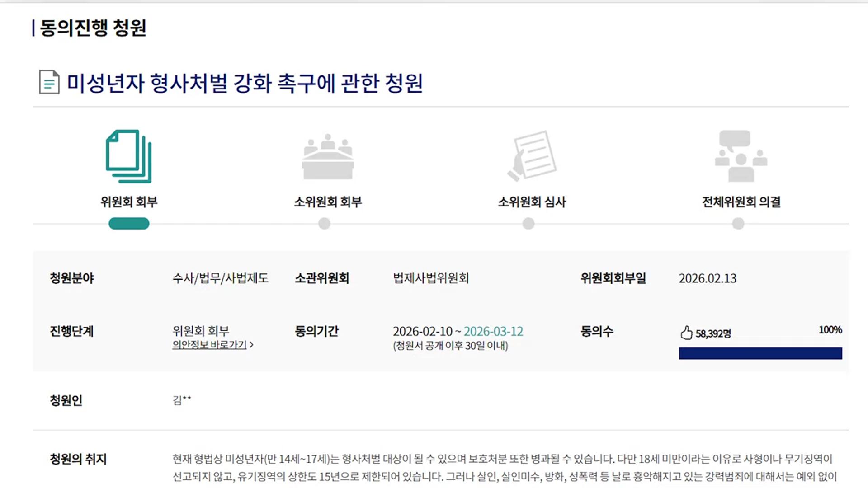Click the gray 전체위원회 의결 step dot

(738, 223)
